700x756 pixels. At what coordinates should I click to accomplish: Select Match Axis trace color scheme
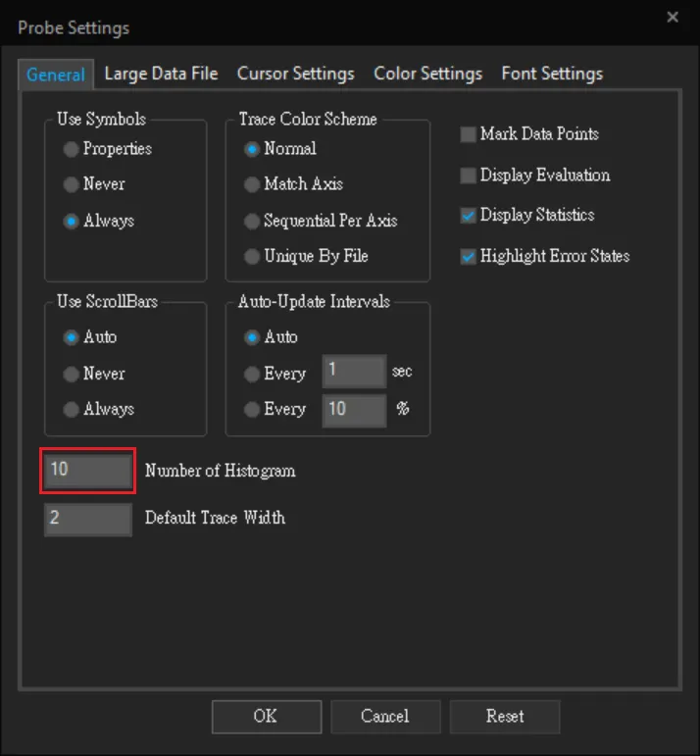[252, 185]
